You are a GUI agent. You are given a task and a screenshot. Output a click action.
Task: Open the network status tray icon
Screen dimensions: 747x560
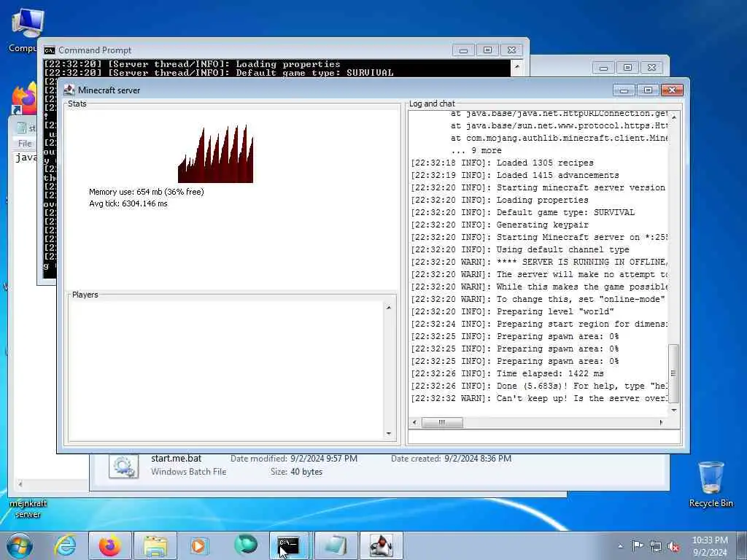pos(656,546)
